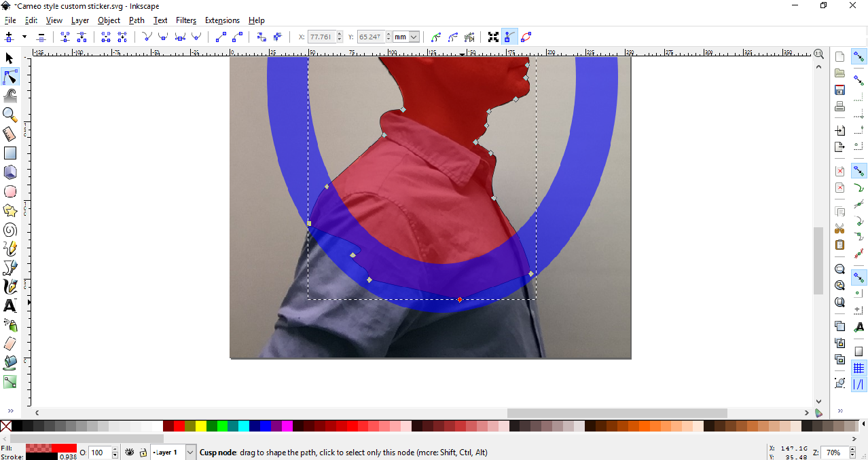Select the Ellipse tool
868x460 pixels.
[10, 191]
